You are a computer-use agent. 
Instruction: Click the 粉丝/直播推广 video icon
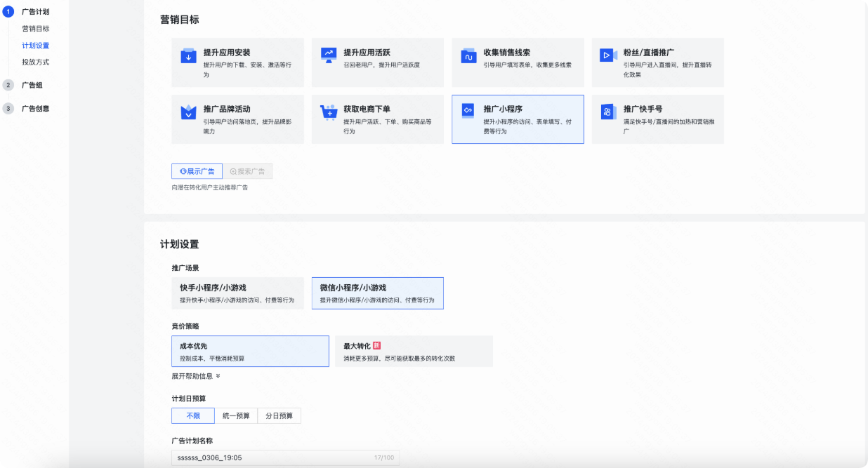[x=608, y=55]
